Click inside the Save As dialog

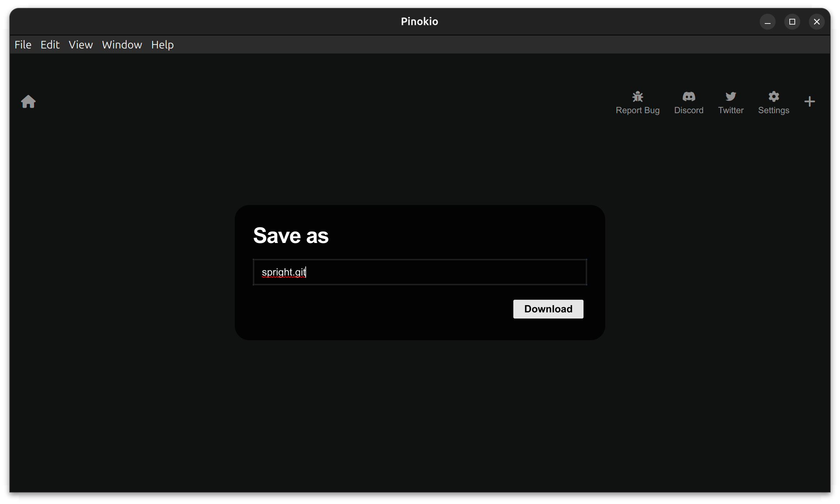420,272
